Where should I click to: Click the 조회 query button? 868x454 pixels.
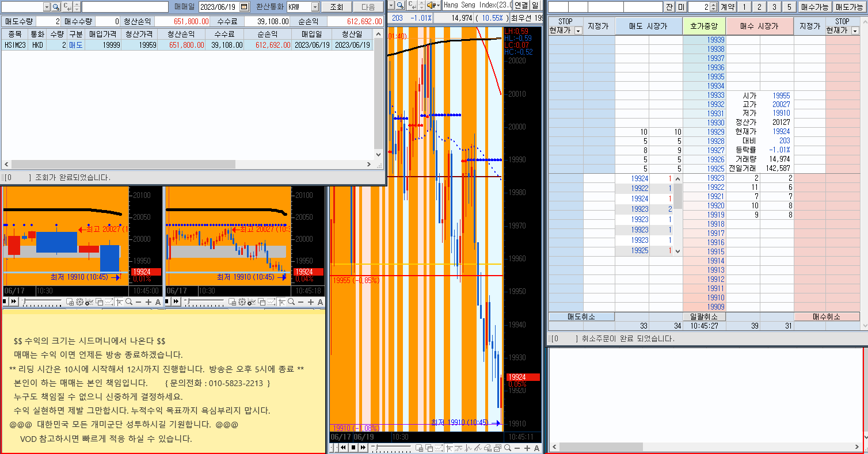pyautogui.click(x=336, y=7)
